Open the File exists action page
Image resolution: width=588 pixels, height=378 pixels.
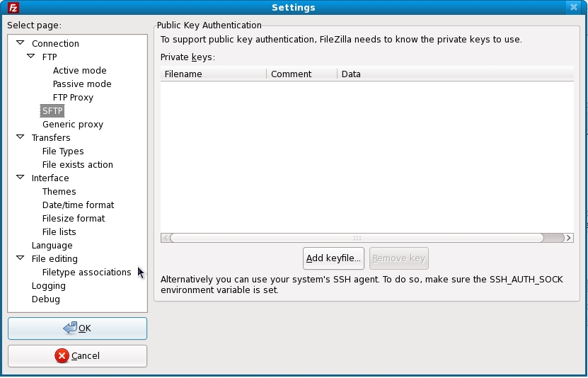tap(77, 165)
